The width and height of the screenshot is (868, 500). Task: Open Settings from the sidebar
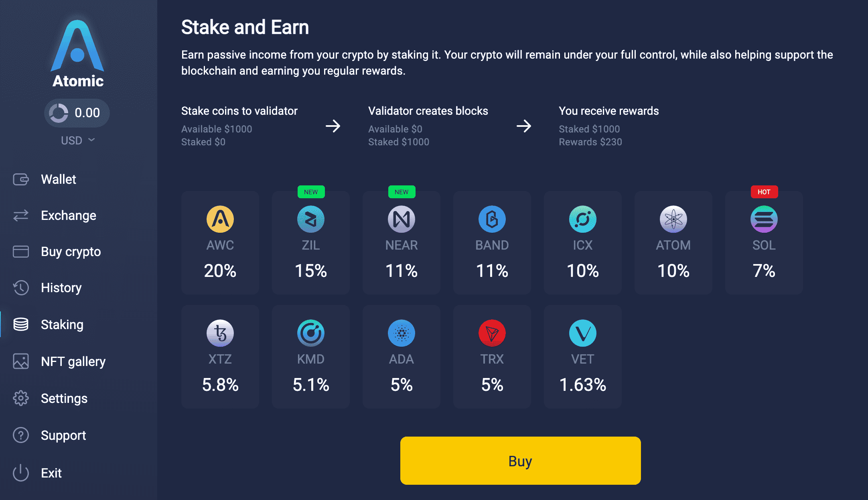pos(64,398)
